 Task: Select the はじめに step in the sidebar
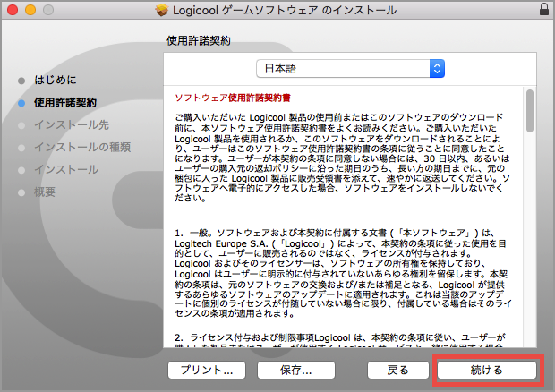pyautogui.click(x=55, y=80)
